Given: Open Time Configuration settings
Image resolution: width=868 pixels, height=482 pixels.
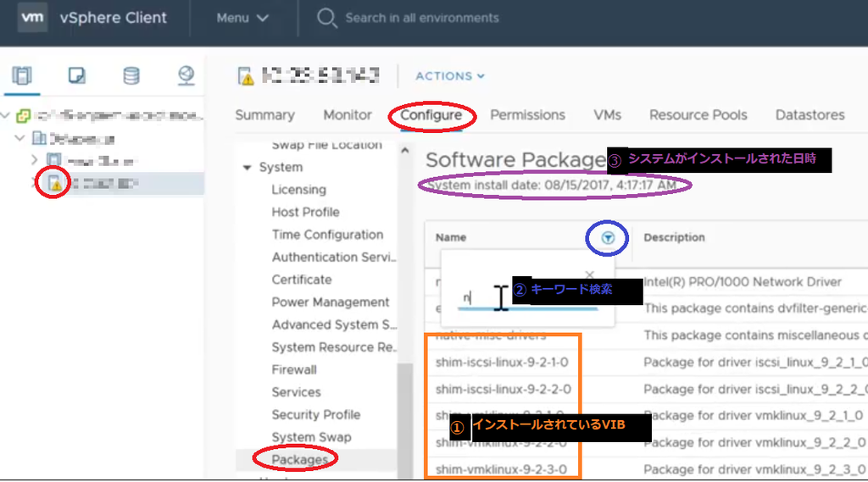Looking at the screenshot, I should point(327,235).
